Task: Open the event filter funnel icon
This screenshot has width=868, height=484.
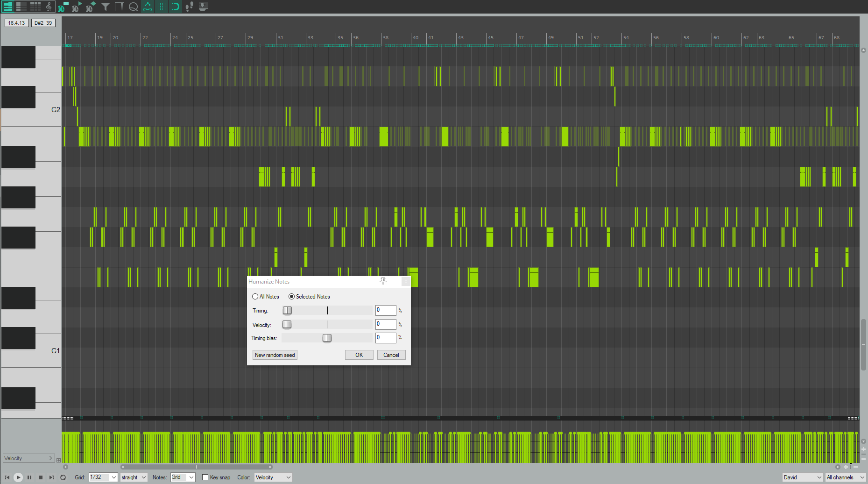Action: click(x=106, y=7)
